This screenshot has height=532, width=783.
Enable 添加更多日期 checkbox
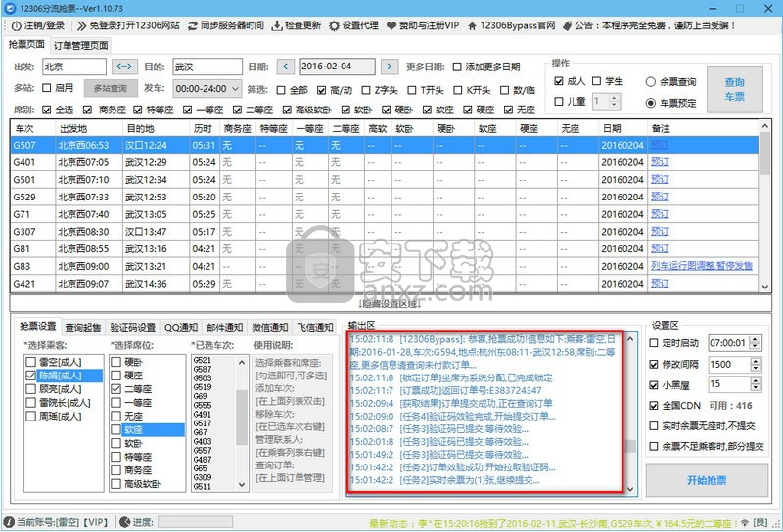(457, 66)
